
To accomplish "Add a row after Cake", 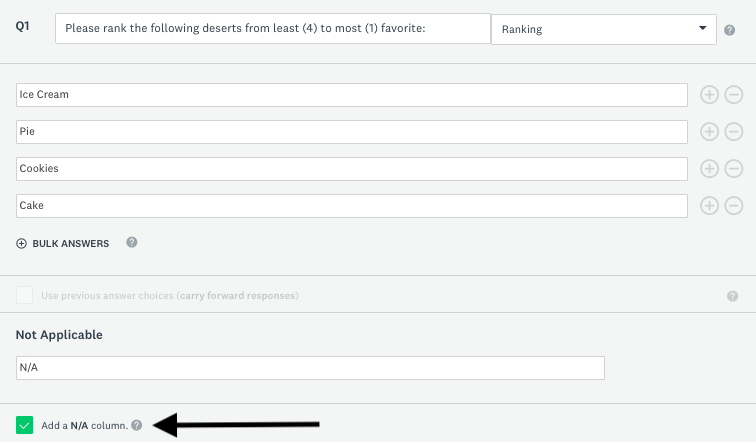I will (709, 206).
